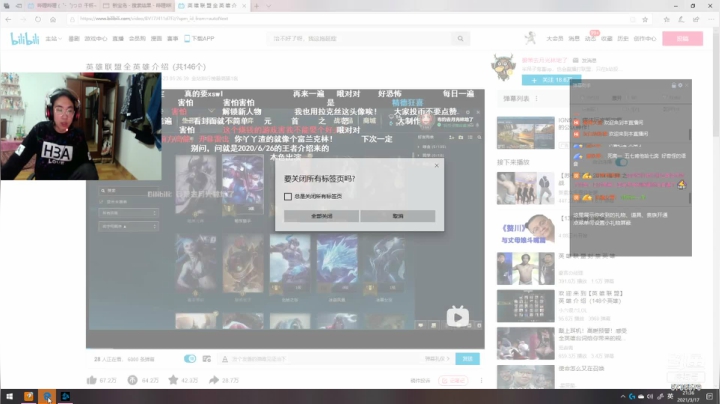Open the bilibili logo homepage
This screenshot has height=404, width=720.
[x=25, y=39]
